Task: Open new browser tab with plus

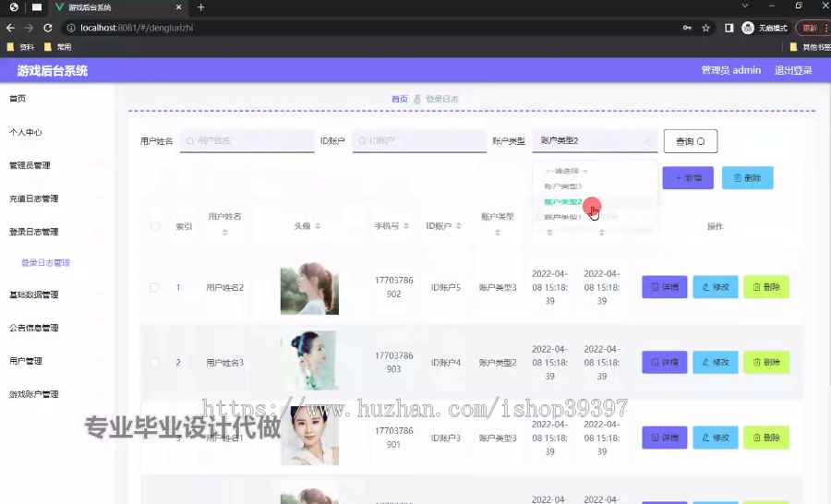Action: pyautogui.click(x=201, y=7)
